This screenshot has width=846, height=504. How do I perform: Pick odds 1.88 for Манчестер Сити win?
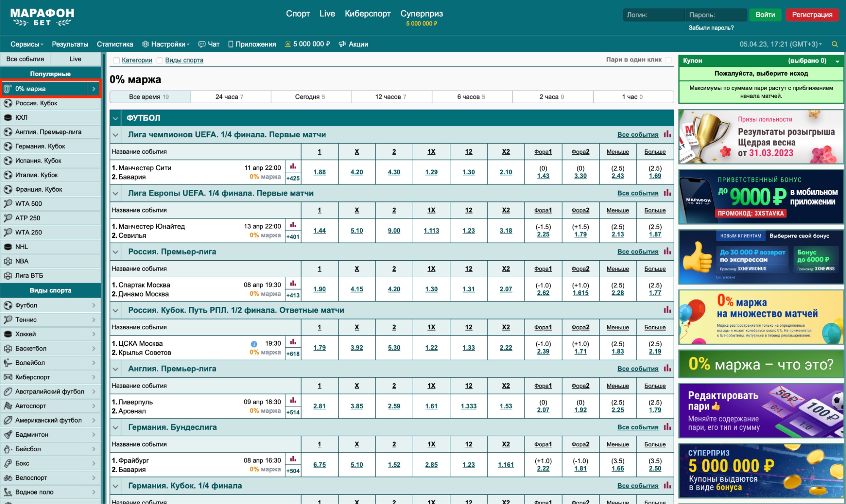click(320, 172)
